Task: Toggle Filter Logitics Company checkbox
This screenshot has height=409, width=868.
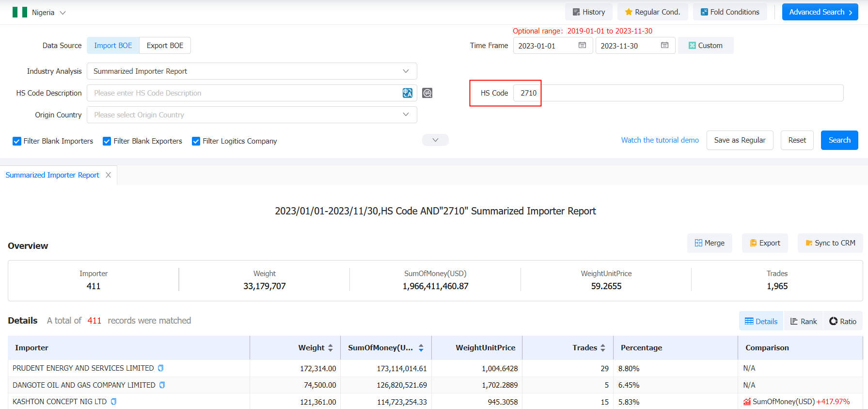Action: (x=196, y=141)
